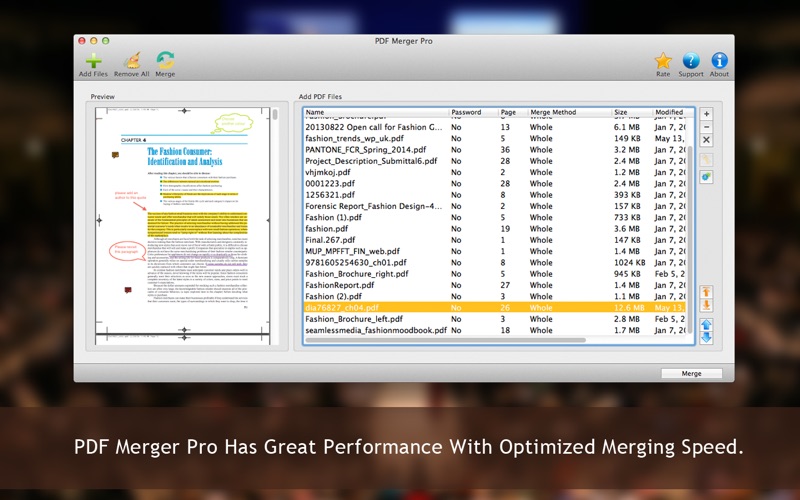Select Fashion (1).pdf in the list
This screenshot has height=500, width=800.
495,217
